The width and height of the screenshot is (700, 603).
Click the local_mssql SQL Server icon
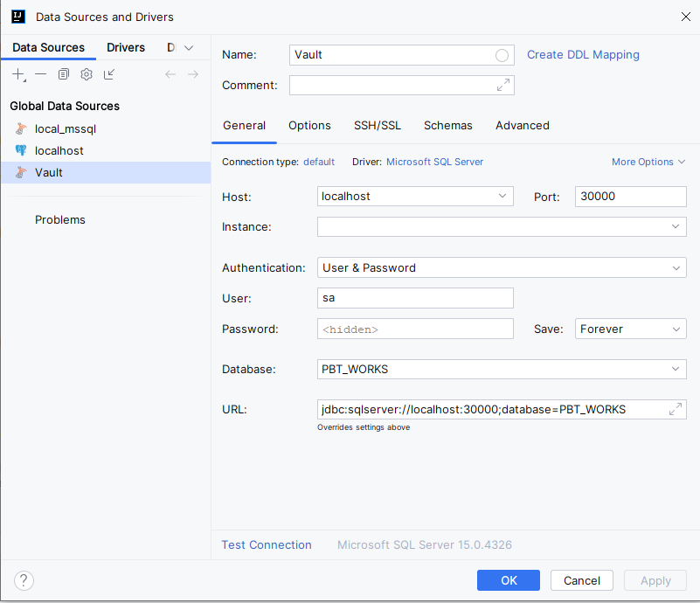pyautogui.click(x=20, y=128)
